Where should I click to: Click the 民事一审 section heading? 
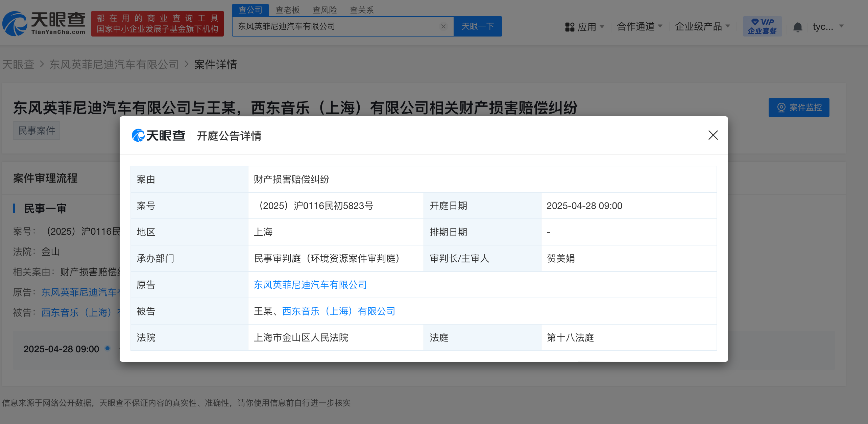[45, 208]
